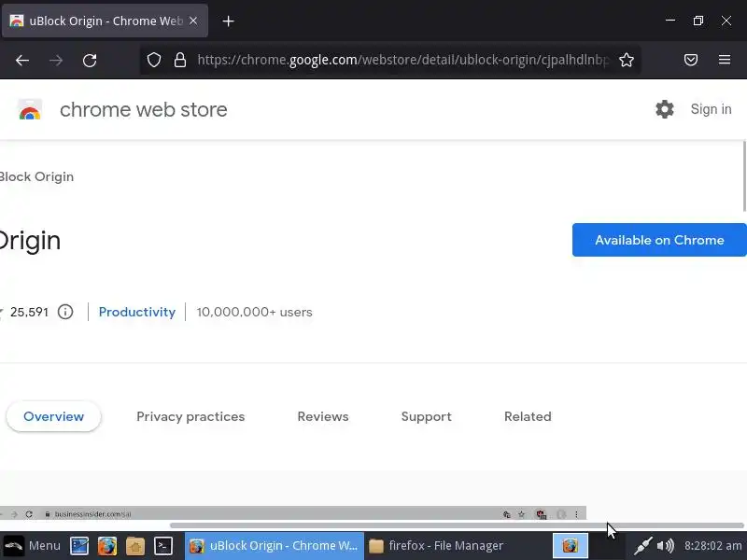Click the Chrome Web Store logo
This screenshot has width=747, height=560.
pyautogui.click(x=30, y=110)
